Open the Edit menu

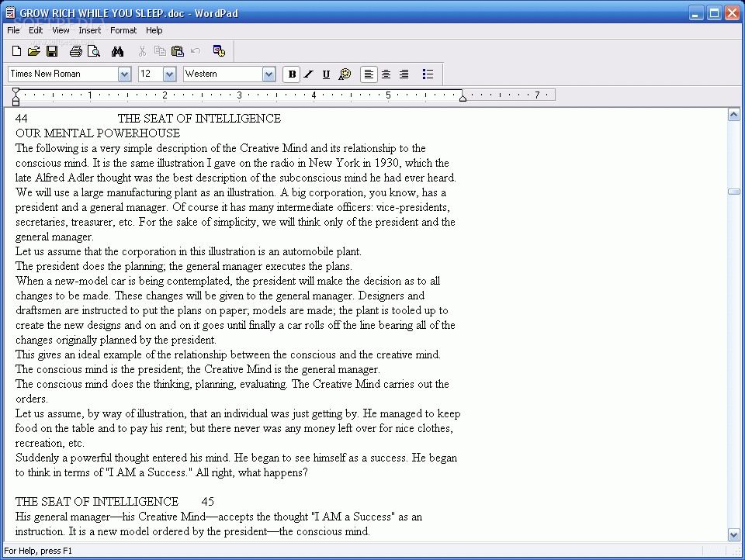coord(36,30)
